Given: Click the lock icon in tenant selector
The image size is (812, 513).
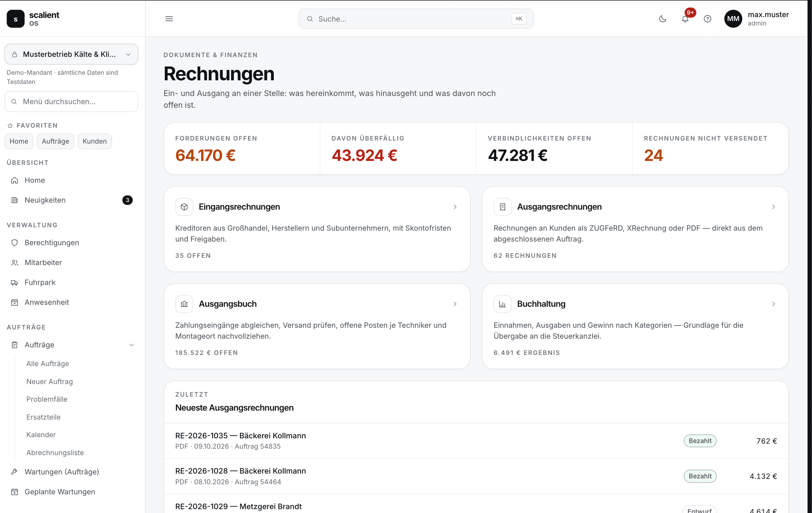Looking at the screenshot, I should [x=15, y=54].
